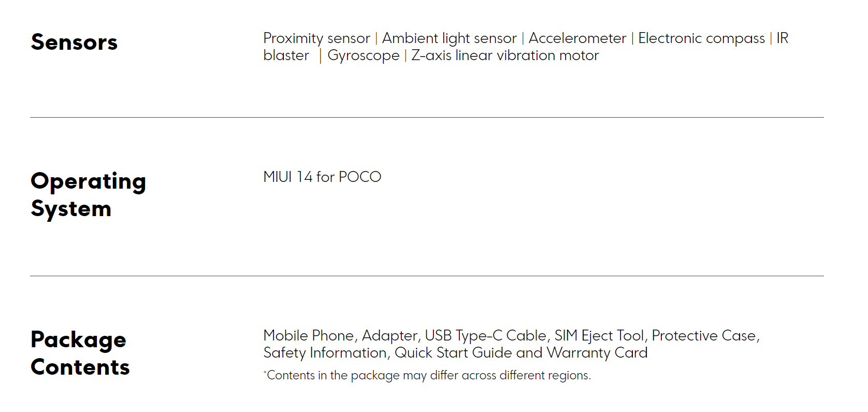The image size is (868, 412).
Task: Click the SIM Eject Tool text
Action: tap(599, 336)
